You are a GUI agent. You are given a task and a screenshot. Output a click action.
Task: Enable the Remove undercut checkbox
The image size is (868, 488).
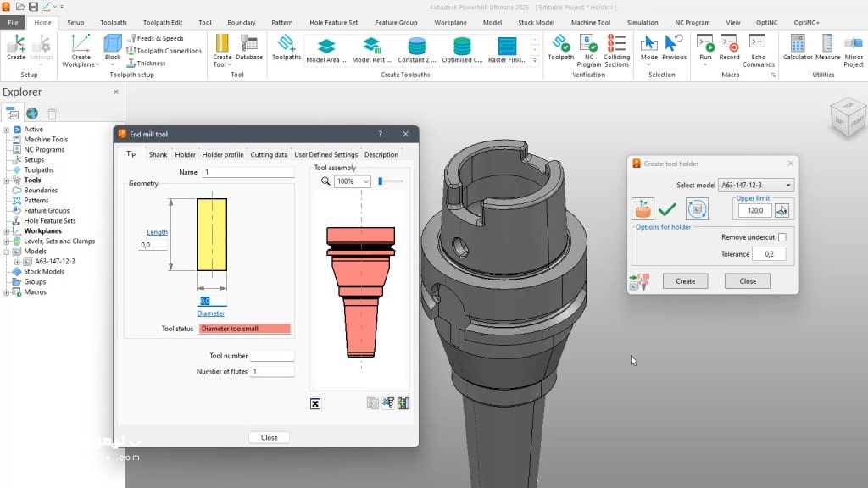(x=782, y=237)
